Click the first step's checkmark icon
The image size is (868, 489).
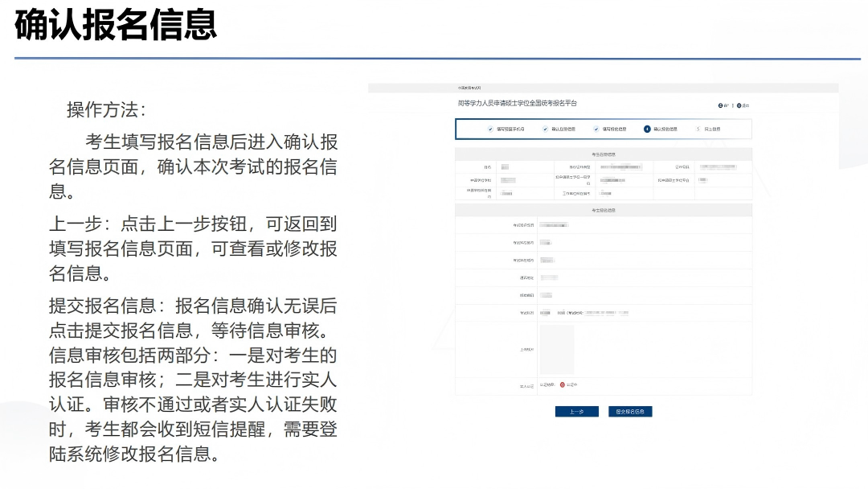[490, 129]
